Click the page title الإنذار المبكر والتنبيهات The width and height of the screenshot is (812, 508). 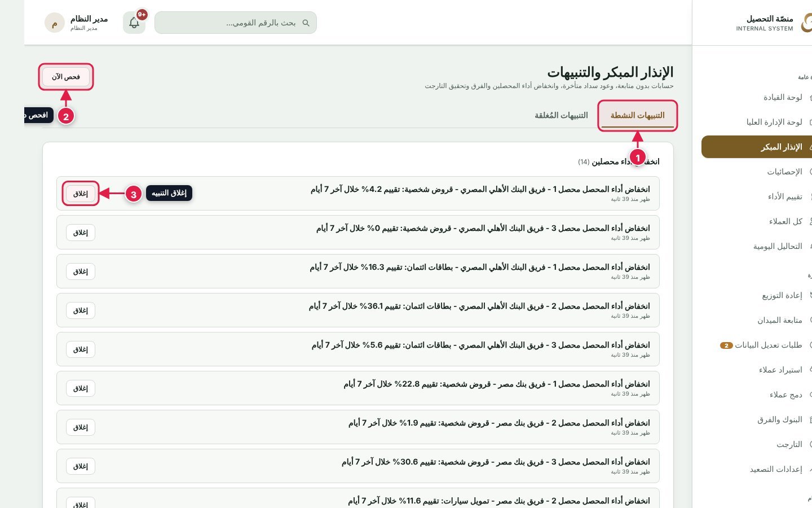point(610,72)
